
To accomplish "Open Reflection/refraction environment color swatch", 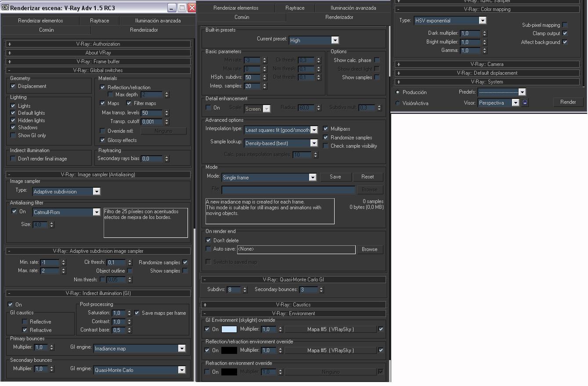I will click(229, 350).
